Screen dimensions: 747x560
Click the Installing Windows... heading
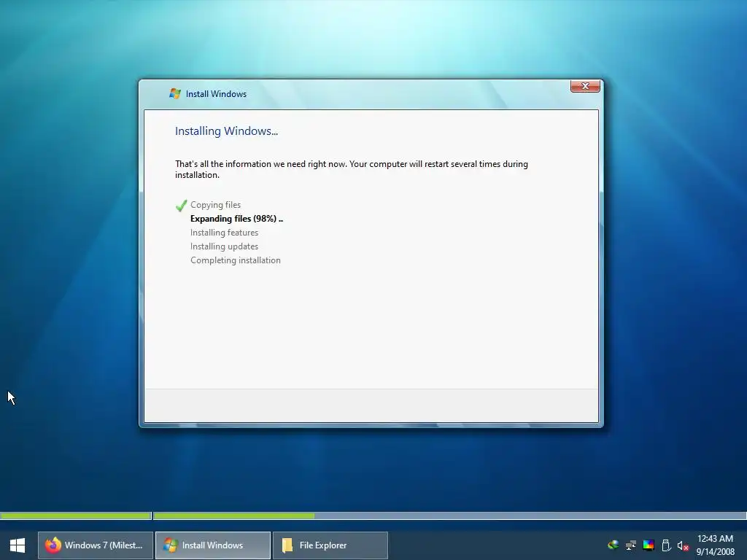pos(226,131)
